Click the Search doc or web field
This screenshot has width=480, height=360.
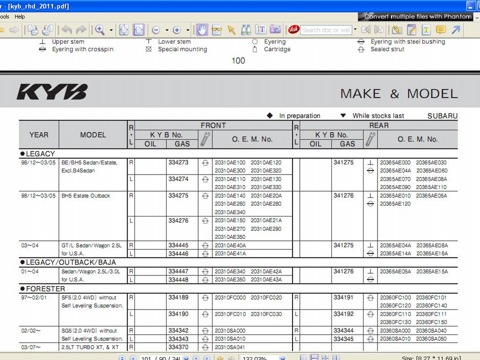[326, 30]
